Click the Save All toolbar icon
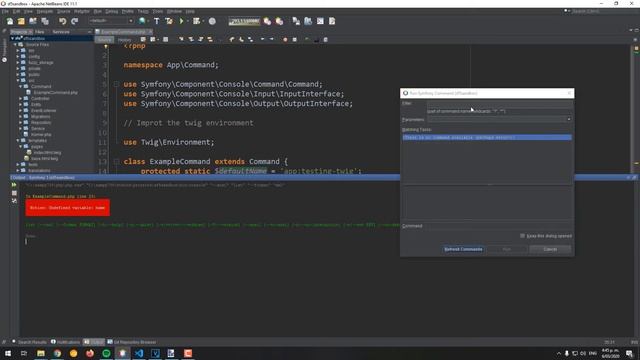This screenshot has height=360, width=640. (44, 21)
